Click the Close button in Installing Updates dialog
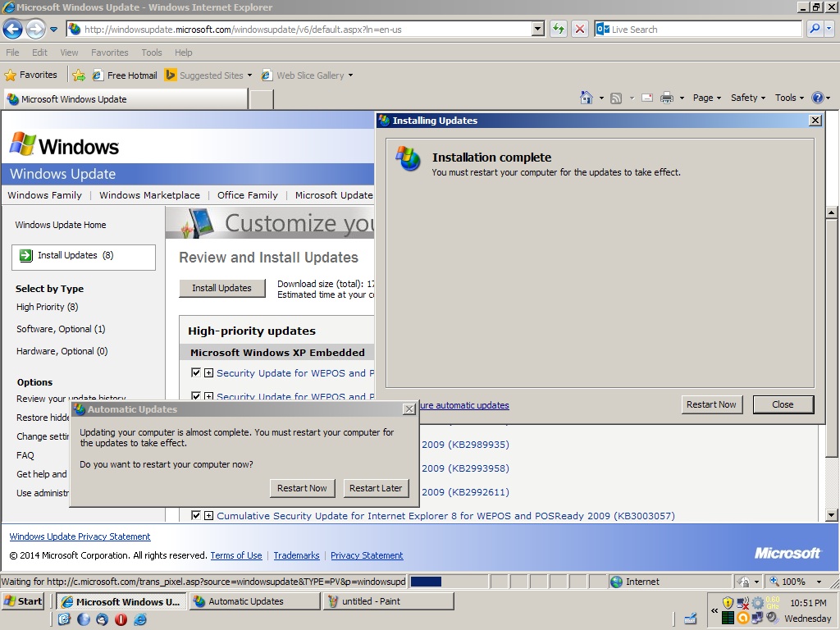The image size is (840, 630). (x=783, y=404)
